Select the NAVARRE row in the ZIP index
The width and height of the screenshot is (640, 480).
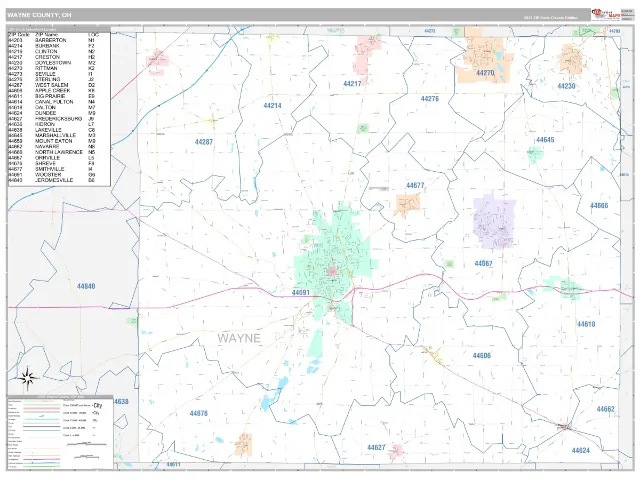click(x=52, y=147)
